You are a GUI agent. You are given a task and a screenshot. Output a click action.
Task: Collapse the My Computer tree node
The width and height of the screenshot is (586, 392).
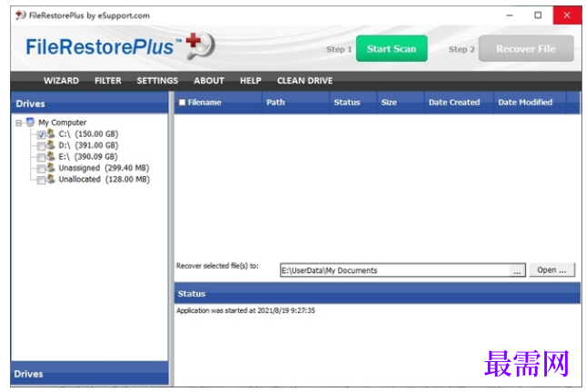[x=18, y=122]
